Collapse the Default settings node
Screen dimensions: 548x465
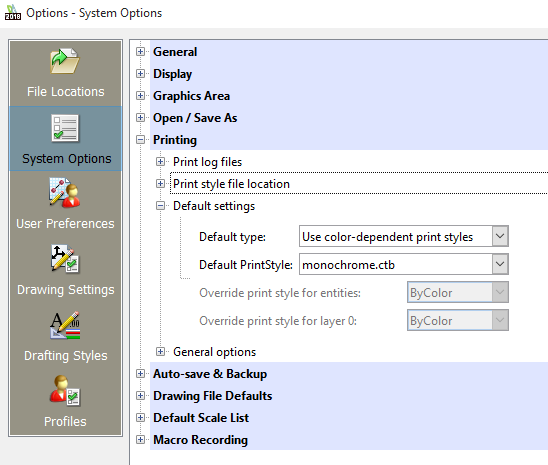(160, 206)
